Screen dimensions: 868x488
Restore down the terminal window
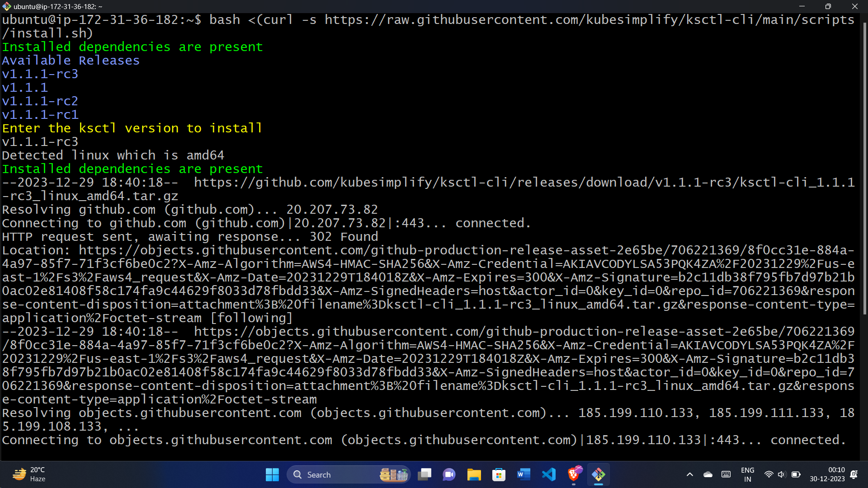(x=828, y=6)
